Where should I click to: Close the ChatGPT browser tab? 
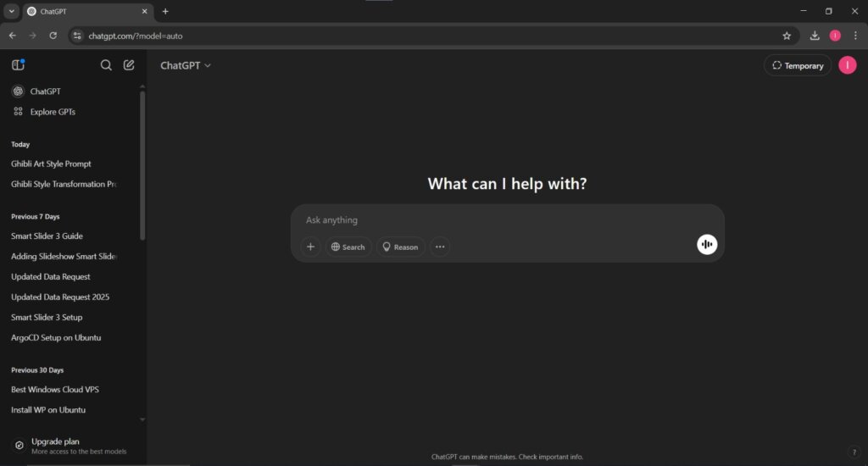pos(144,11)
